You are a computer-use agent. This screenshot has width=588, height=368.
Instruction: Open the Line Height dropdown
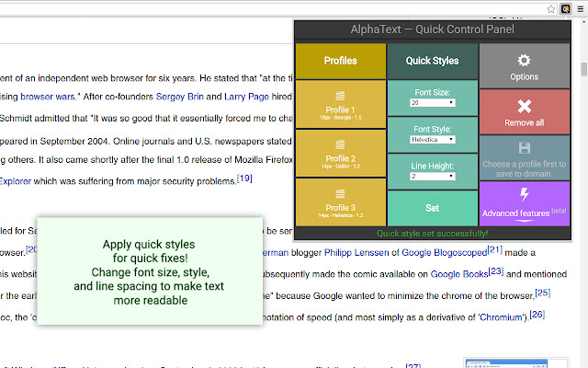[432, 176]
